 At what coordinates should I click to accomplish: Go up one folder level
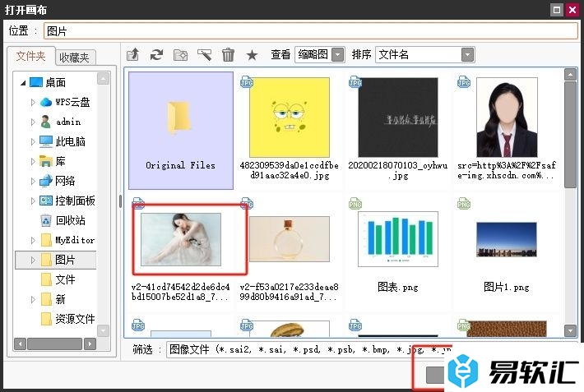(132, 54)
